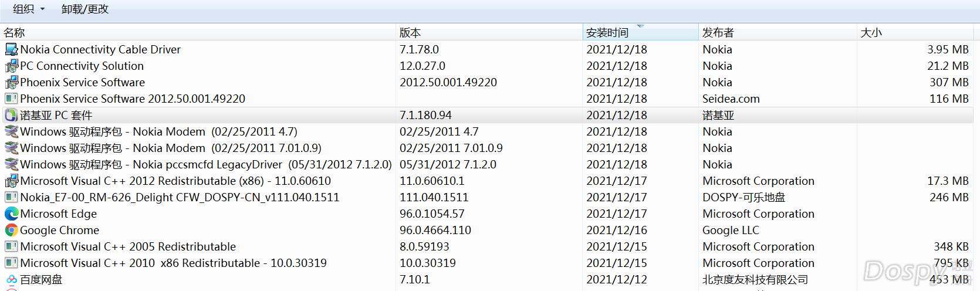Click icon of Nokia pccsmcfd LegacyDriver entry
The height and width of the screenshot is (291, 980).
coord(11,164)
